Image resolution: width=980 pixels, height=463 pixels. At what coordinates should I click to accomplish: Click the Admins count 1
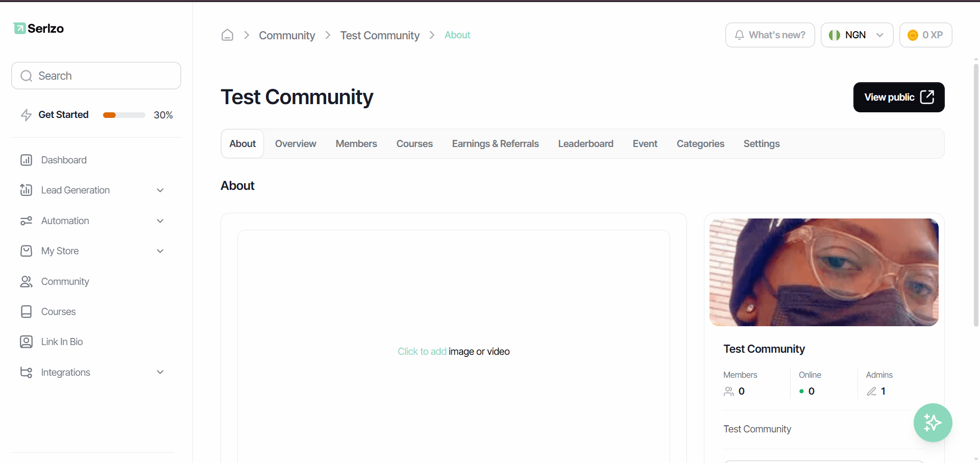[883, 392]
